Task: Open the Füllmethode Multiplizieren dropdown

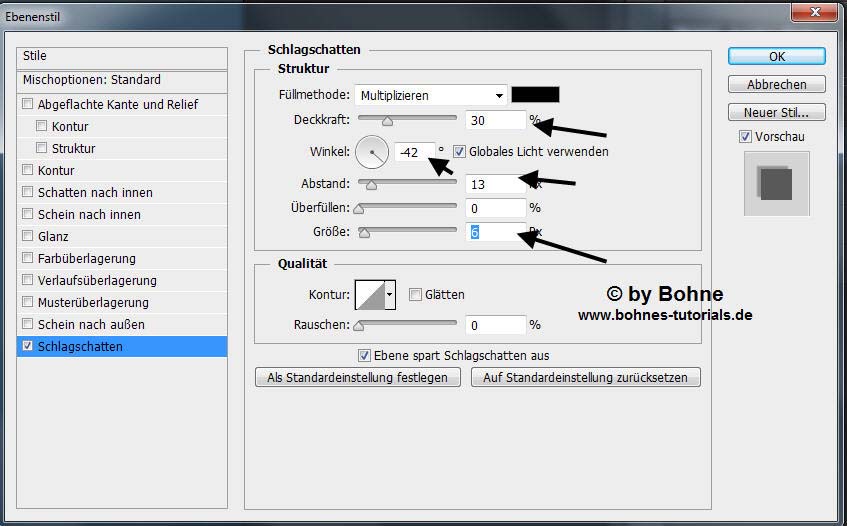Action: 431,96
